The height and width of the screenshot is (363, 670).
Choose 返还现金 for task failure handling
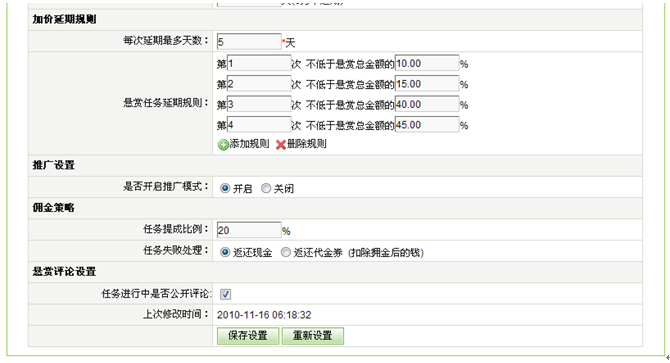click(225, 252)
